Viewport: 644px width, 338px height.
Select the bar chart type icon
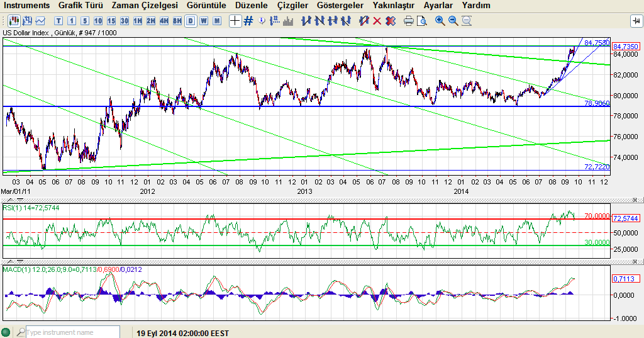(27, 21)
